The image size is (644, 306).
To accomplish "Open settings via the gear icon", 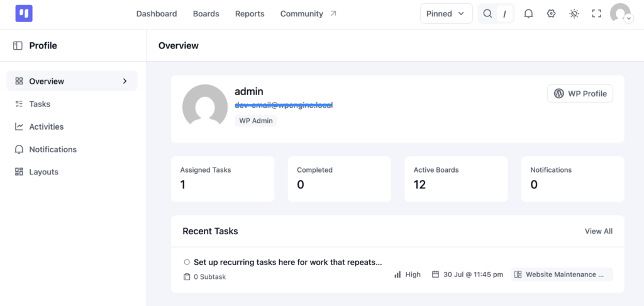I will click(x=551, y=14).
